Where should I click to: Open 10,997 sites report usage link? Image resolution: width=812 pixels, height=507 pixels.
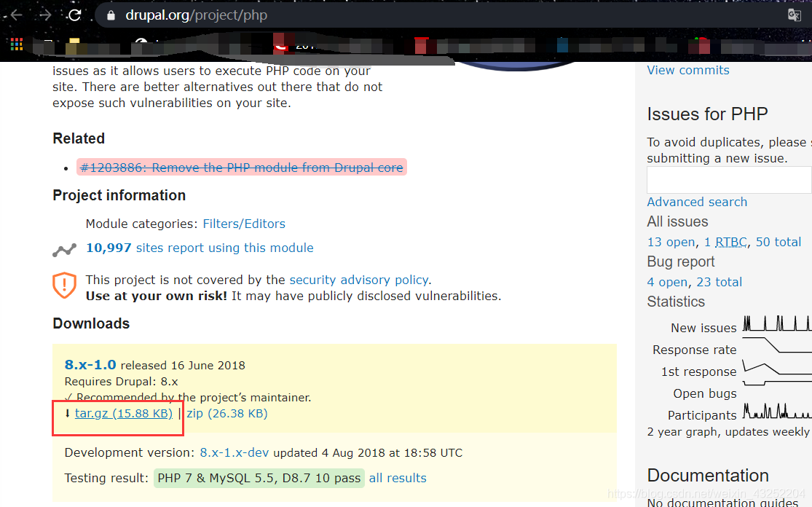[x=200, y=248]
